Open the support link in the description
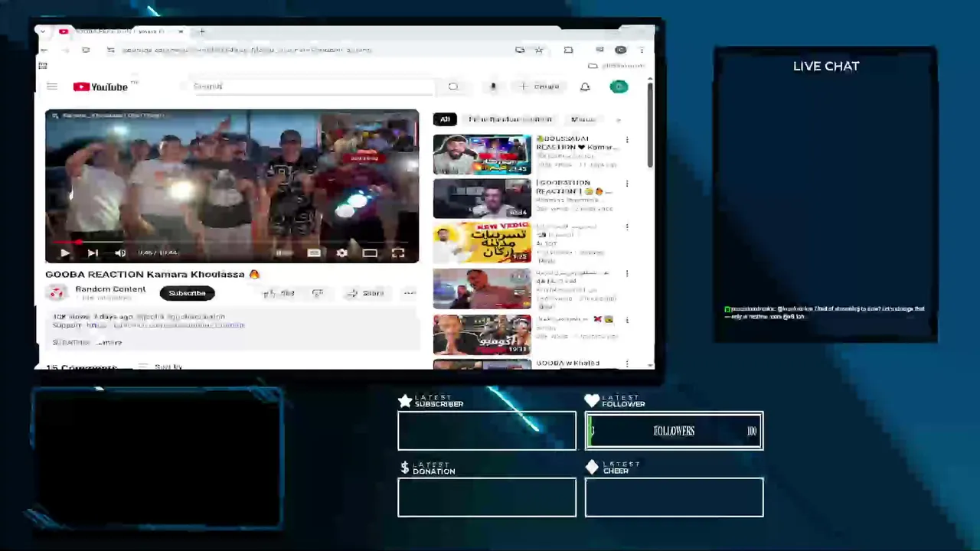The width and height of the screenshot is (980, 551). point(165,325)
